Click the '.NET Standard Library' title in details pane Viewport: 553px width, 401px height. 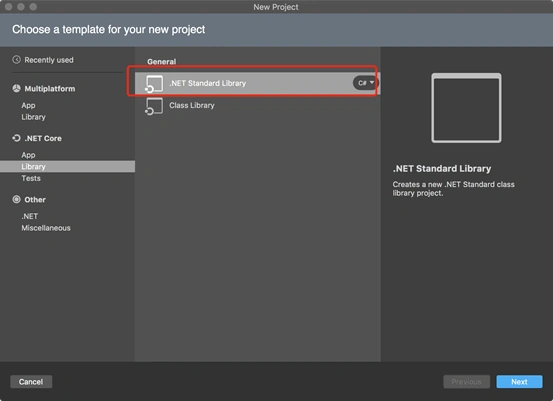tap(442, 169)
